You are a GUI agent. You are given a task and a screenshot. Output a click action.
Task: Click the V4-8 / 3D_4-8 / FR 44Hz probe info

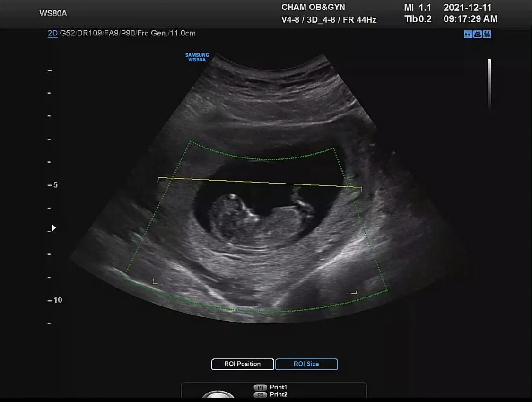(x=329, y=20)
